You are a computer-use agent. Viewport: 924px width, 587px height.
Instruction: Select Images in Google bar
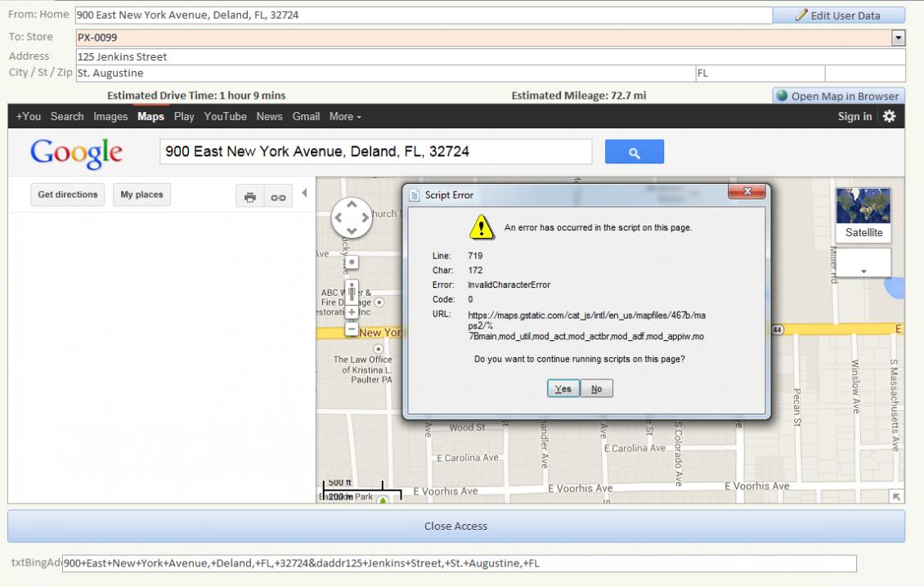pos(110,116)
